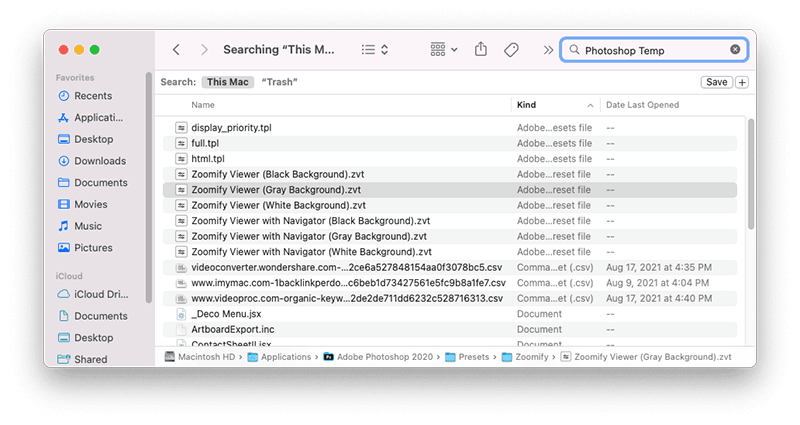
Task: Sort by the Kind column header
Action: (526, 105)
